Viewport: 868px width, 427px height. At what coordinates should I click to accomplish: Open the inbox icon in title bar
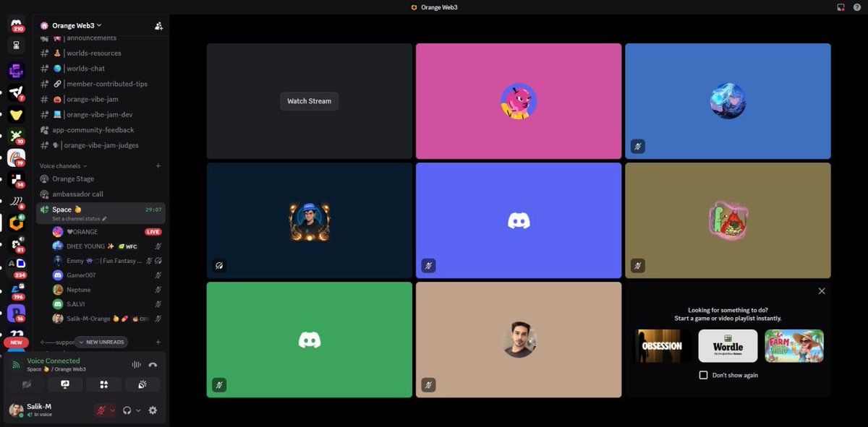(x=841, y=7)
